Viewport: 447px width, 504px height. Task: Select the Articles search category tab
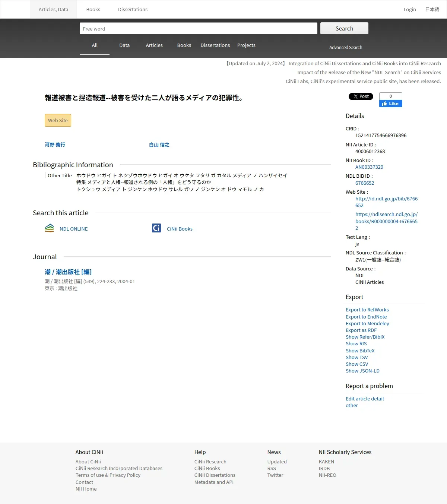coord(154,45)
